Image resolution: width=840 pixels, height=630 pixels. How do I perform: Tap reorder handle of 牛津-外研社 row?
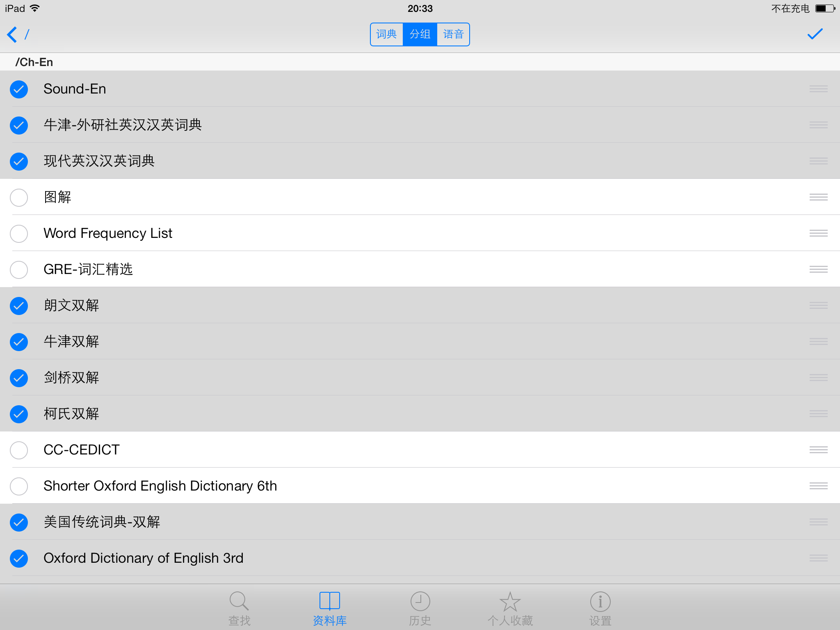pyautogui.click(x=818, y=125)
